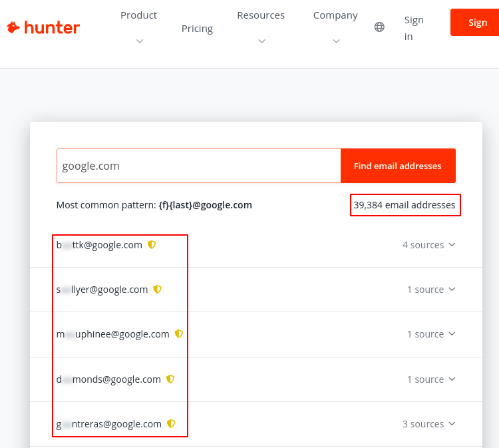Open the Product menu
This screenshot has height=448, width=499.
(139, 15)
